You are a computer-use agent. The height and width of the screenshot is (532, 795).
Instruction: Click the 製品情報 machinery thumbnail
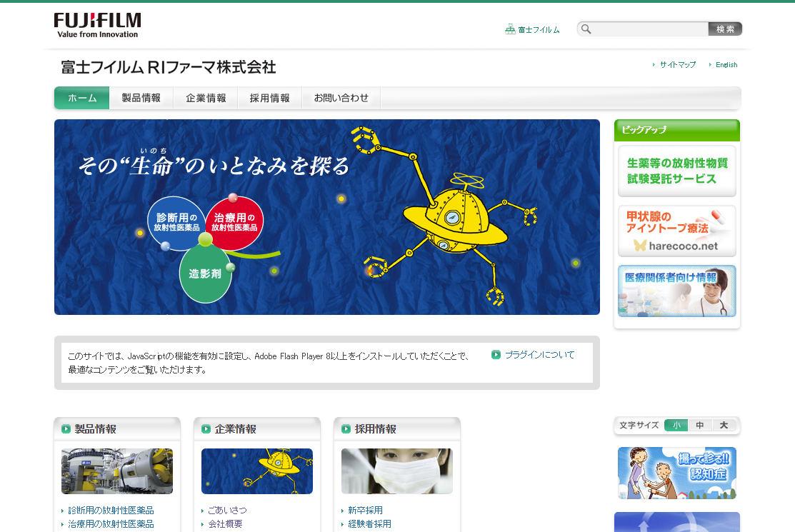pos(117,471)
